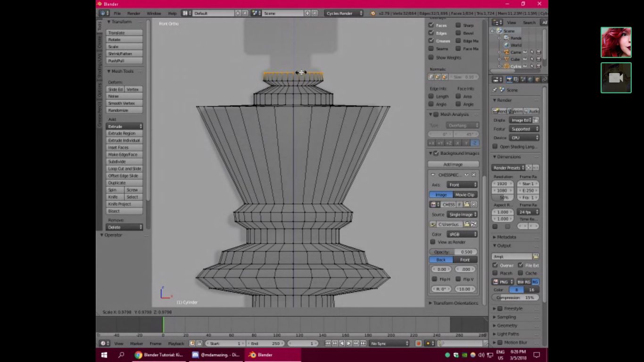Open the timeline Playback menu
Viewport: 644px width, 362px height.
tap(176, 344)
